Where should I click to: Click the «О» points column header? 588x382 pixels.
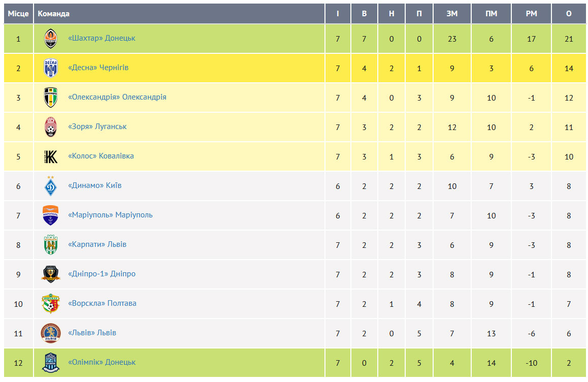click(x=569, y=14)
